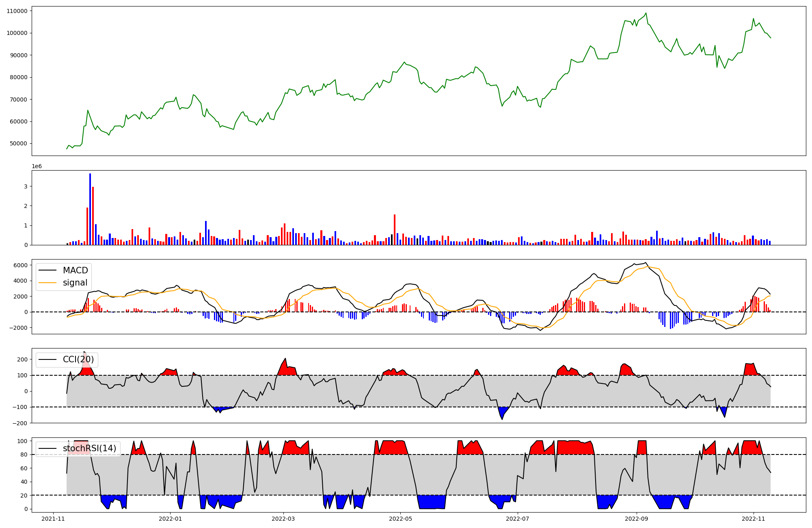Click the MACD legend label
This screenshot has width=812, height=528.
click(75, 270)
